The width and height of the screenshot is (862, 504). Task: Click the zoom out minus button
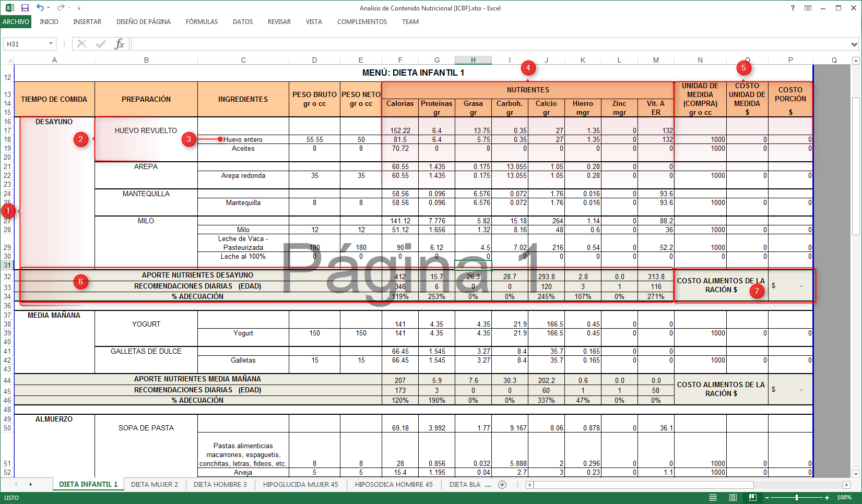(x=767, y=497)
